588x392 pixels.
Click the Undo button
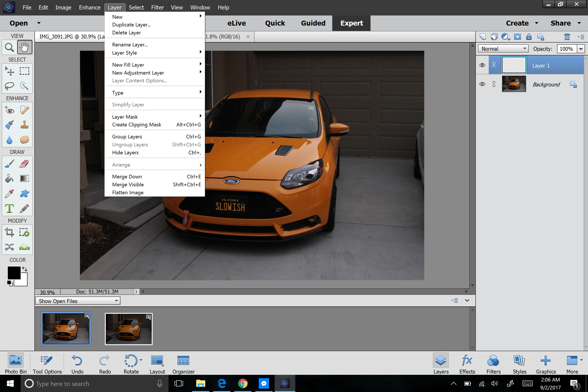[x=77, y=364]
